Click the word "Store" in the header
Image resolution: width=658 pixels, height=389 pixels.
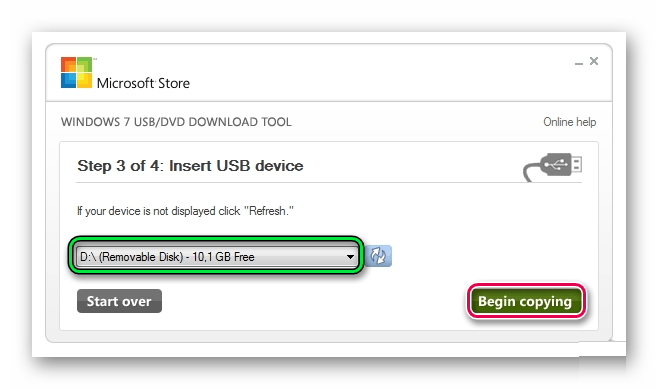pos(174,83)
